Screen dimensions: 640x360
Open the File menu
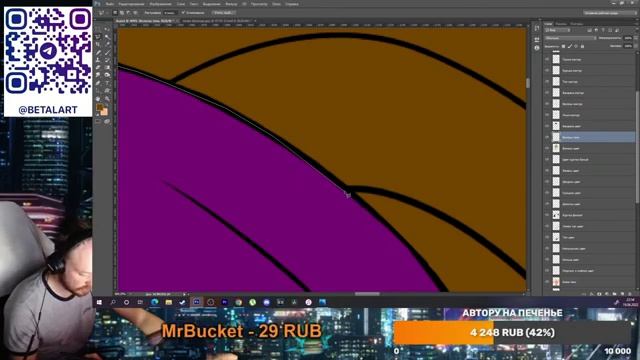pos(109,4)
